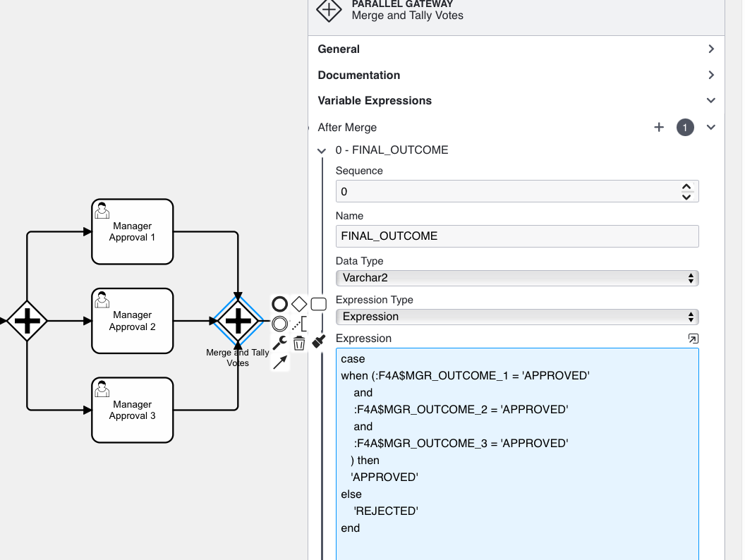This screenshot has height=560, width=745.
Task: Append task from the context pad
Action: pos(318,304)
